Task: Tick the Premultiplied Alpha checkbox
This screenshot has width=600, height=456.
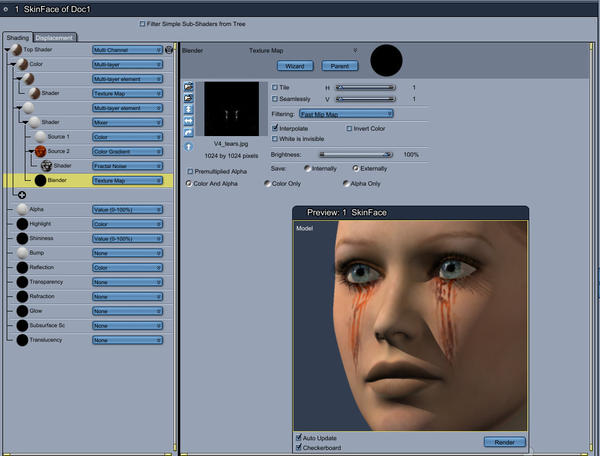Action: tap(190, 171)
